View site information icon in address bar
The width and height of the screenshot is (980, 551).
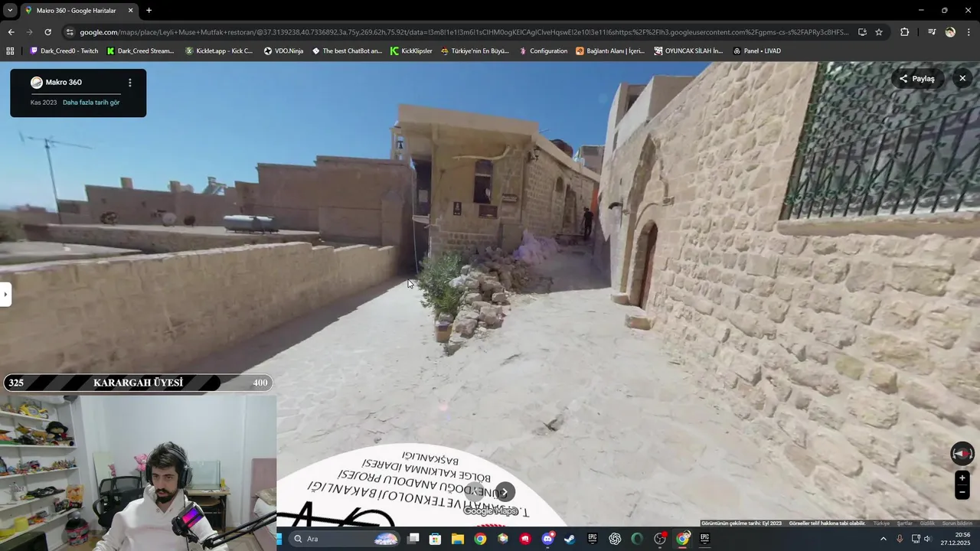[x=70, y=32]
